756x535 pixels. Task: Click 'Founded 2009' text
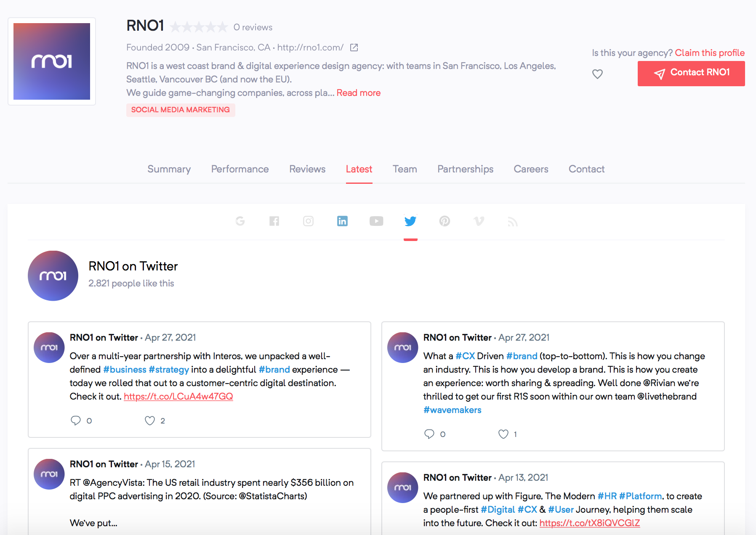pos(158,48)
